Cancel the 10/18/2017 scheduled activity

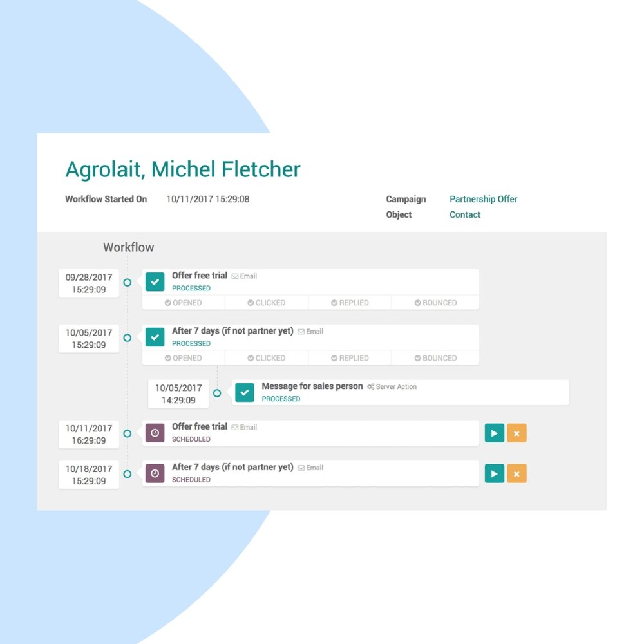point(516,473)
